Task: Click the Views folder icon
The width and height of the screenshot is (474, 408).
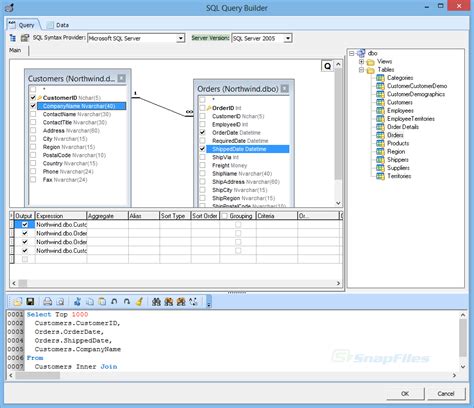Action: [x=370, y=62]
